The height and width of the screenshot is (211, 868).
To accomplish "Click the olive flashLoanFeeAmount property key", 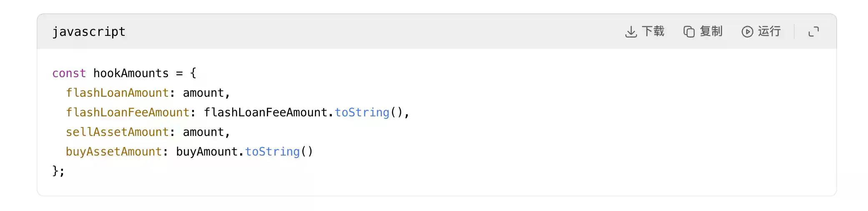I will tap(128, 113).
